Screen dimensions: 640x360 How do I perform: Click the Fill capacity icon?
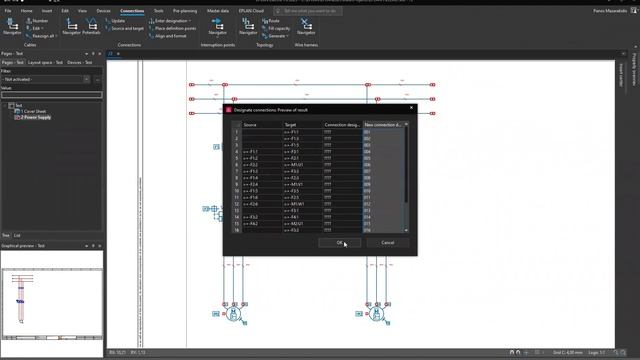265,28
